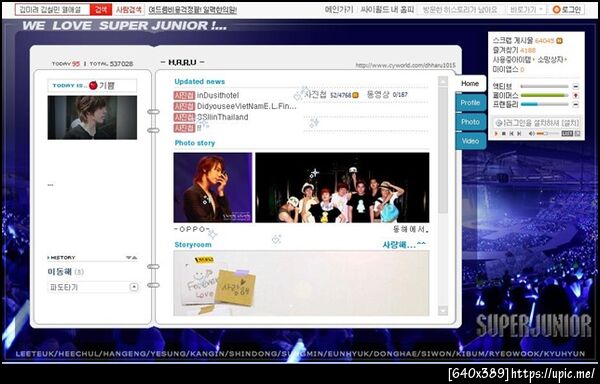Switch to the Video tab
This screenshot has height=384, width=600.
[x=471, y=141]
